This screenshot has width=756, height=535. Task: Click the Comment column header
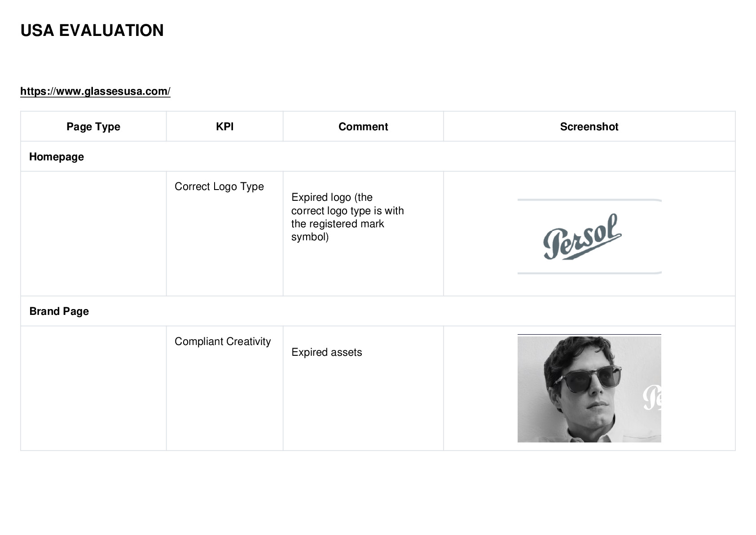(363, 127)
